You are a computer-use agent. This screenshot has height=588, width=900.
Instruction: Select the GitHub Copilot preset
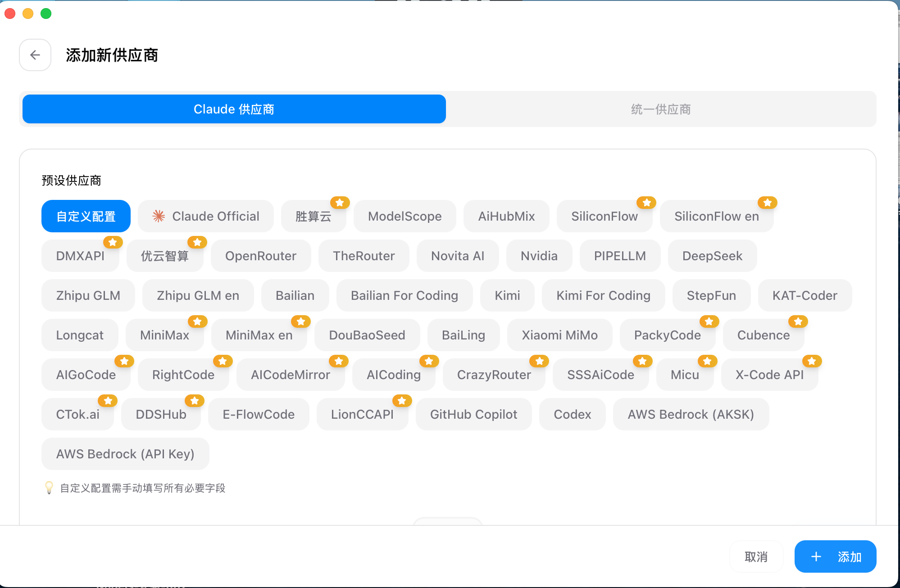click(474, 414)
